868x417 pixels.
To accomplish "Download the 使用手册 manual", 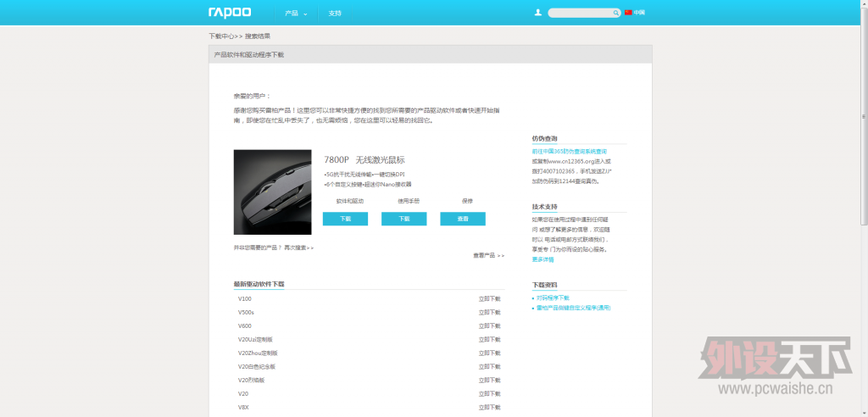I will coord(404,219).
